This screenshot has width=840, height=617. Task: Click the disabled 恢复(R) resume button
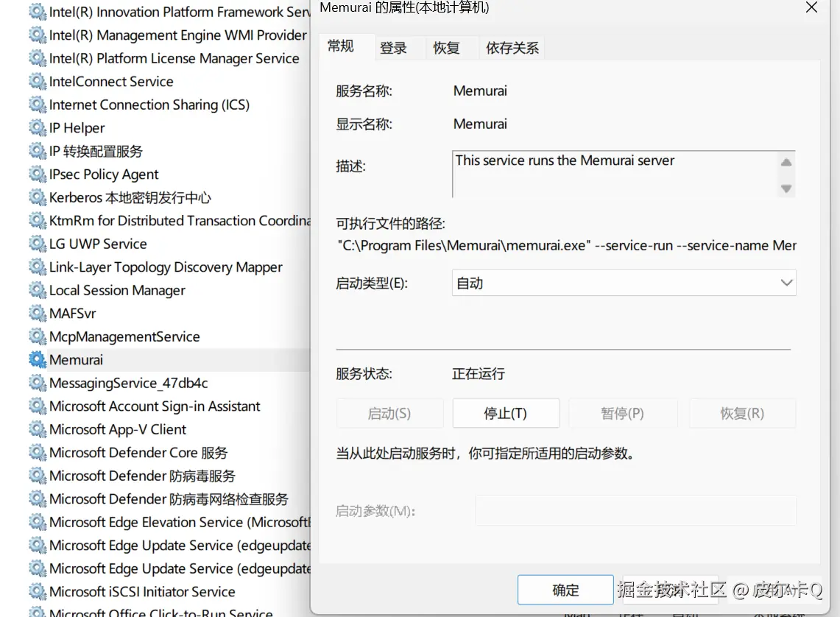coord(742,413)
